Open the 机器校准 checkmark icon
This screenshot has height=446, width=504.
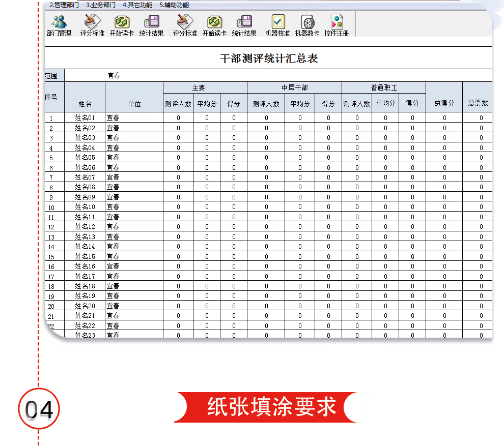point(278,23)
